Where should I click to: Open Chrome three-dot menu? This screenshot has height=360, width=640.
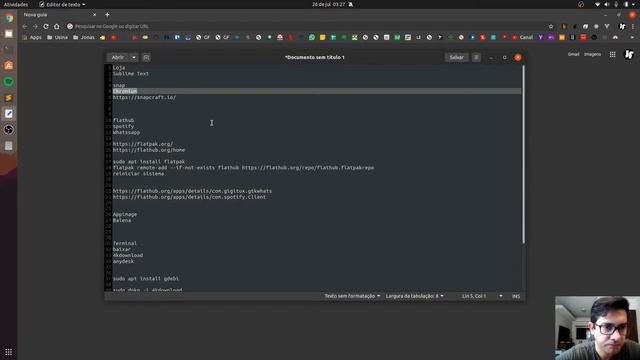point(633,26)
